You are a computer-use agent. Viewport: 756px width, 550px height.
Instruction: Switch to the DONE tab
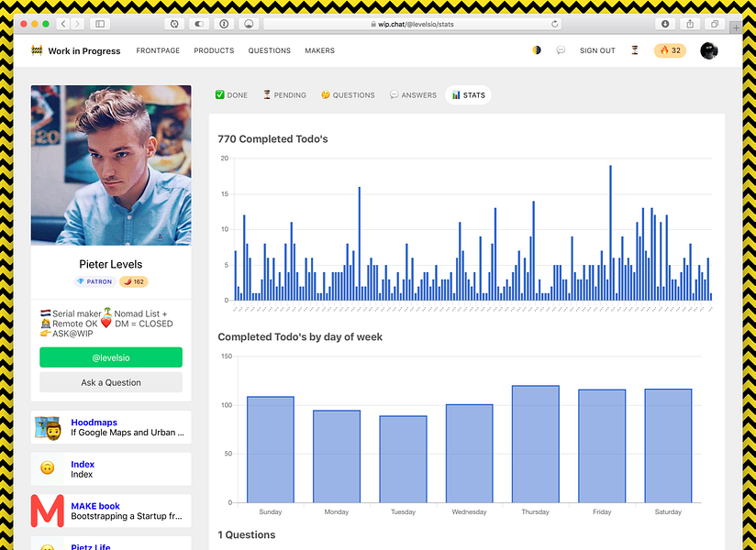pyautogui.click(x=231, y=95)
